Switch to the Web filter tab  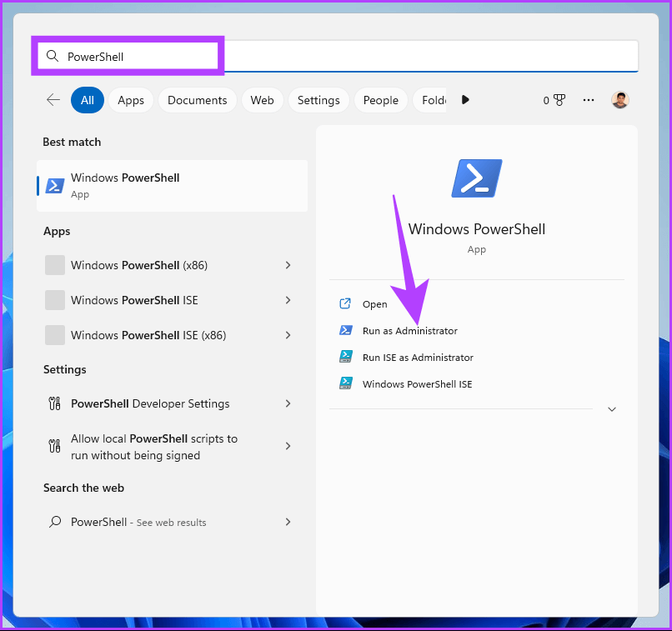262,100
